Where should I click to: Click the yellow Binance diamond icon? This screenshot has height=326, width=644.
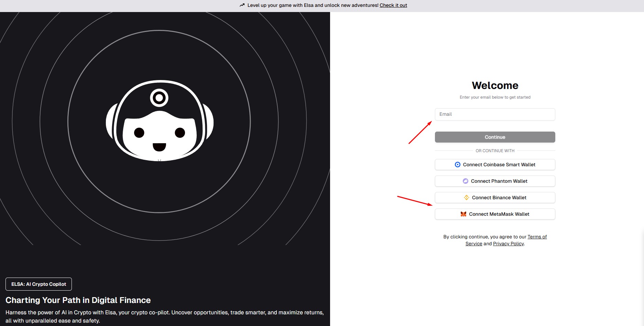click(x=467, y=198)
